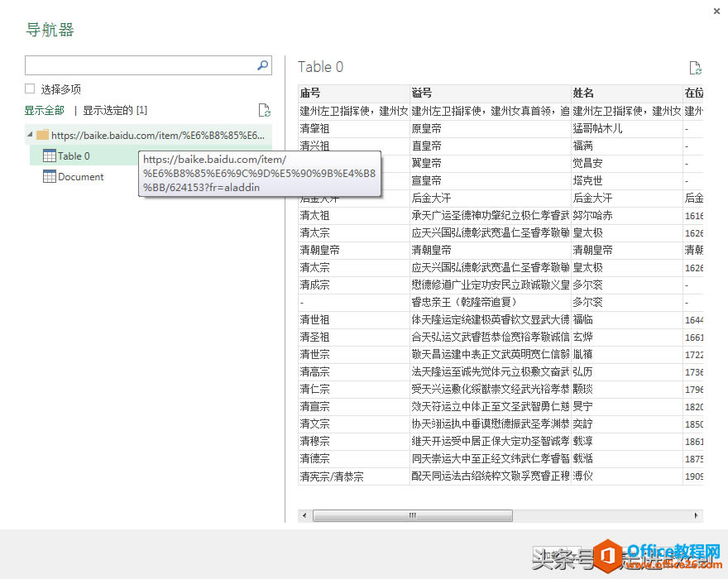Click the cell 清文宗
The height and width of the screenshot is (579, 728).
pyautogui.click(x=354, y=424)
